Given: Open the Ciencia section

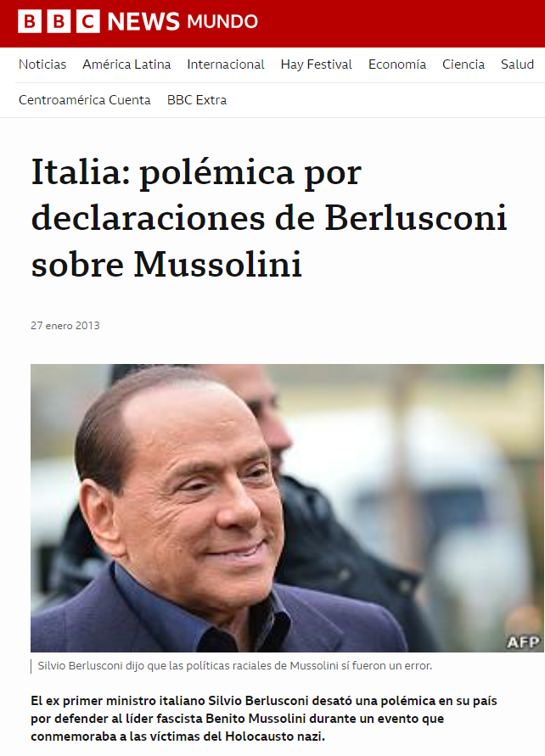Looking at the screenshot, I should coord(463,64).
